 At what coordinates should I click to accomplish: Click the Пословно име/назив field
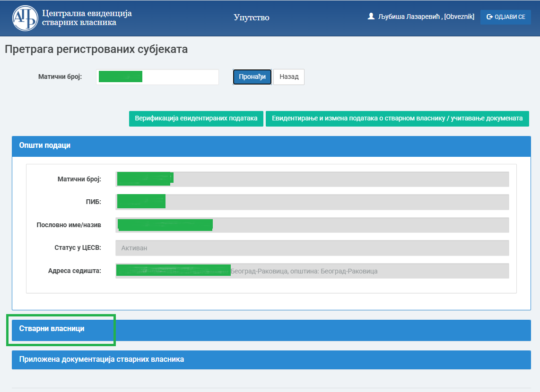312,225
